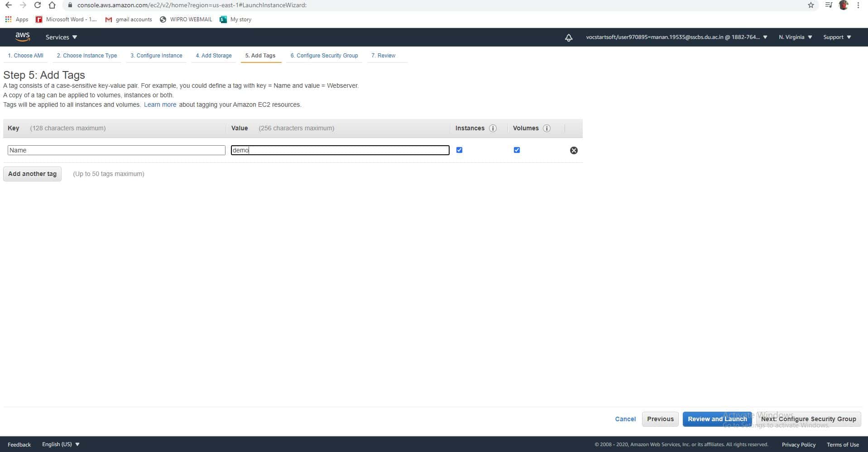The image size is (868, 452).
Task: Uncheck Volumes checkbox for Name tag
Action: click(x=517, y=150)
